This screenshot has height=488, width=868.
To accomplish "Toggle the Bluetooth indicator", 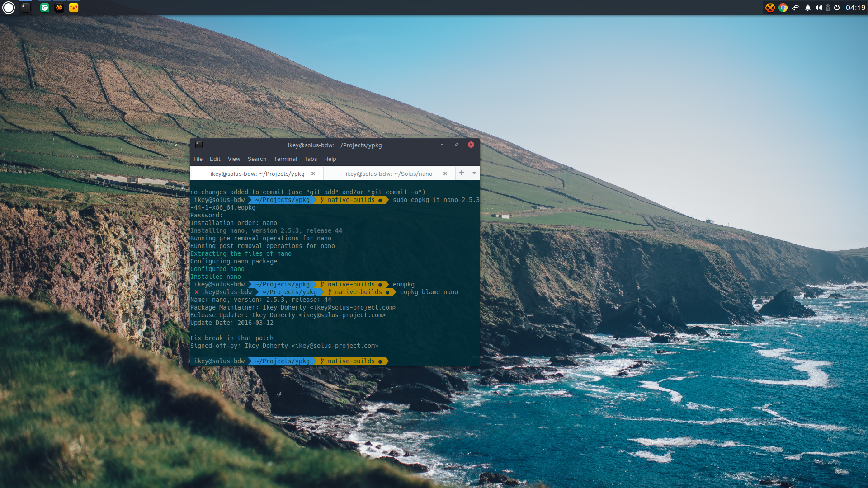I will pos(828,8).
